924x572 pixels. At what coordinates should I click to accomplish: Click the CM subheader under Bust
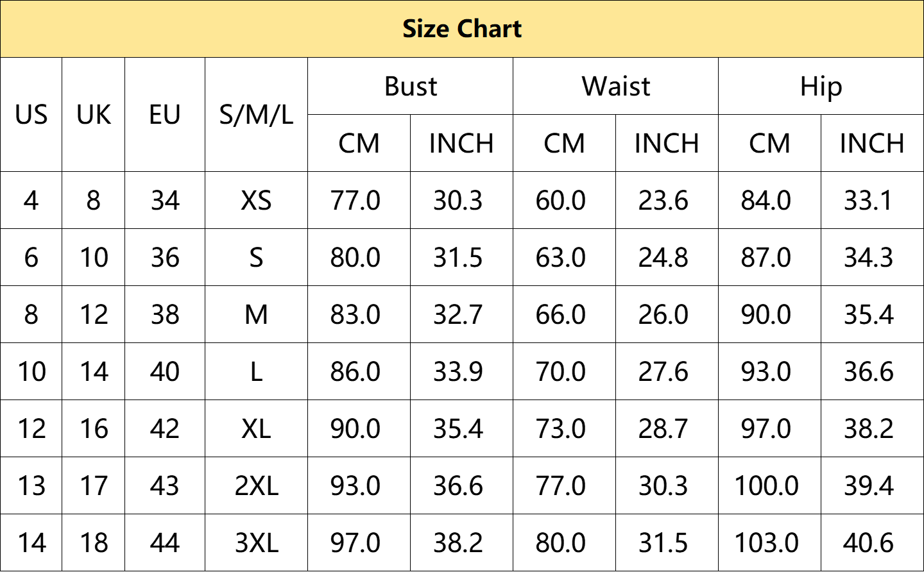tap(359, 144)
